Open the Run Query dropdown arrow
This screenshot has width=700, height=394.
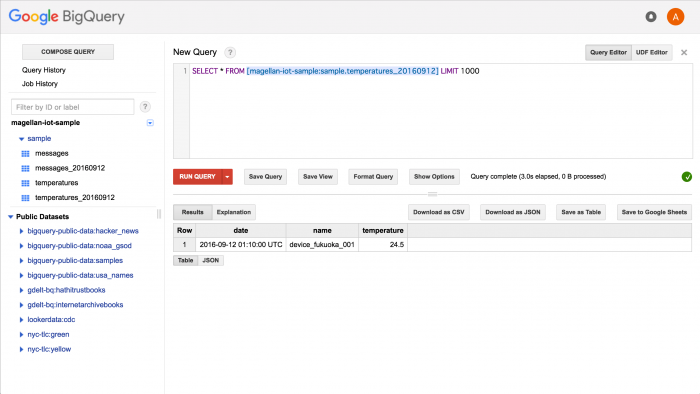point(227,177)
